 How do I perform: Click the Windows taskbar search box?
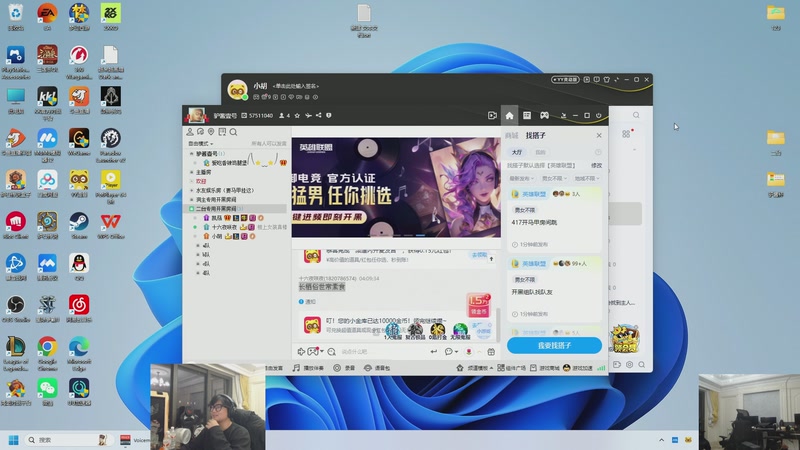pos(67,440)
